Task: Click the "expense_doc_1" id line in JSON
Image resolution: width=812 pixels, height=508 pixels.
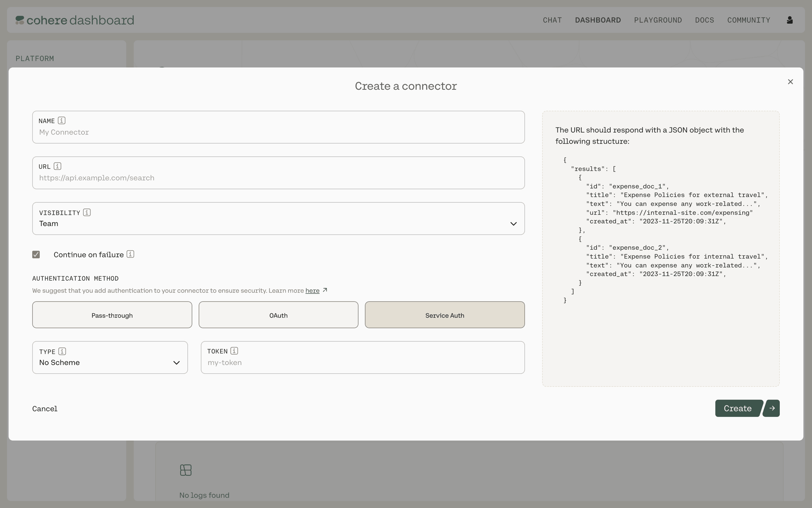Action: pos(628,186)
